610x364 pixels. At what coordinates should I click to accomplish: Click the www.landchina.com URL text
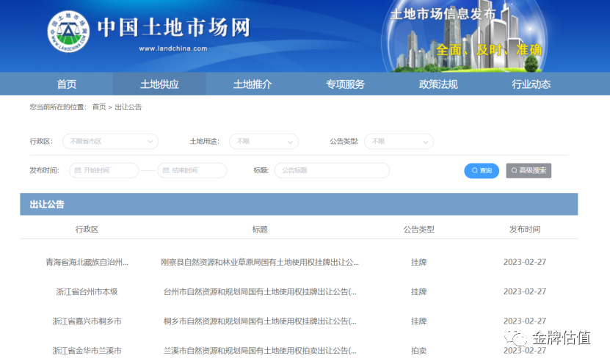(x=173, y=48)
